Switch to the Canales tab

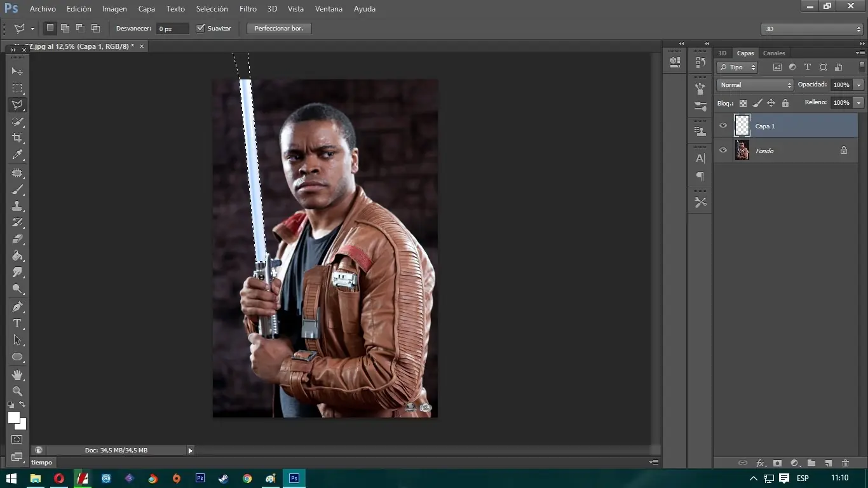pyautogui.click(x=773, y=53)
